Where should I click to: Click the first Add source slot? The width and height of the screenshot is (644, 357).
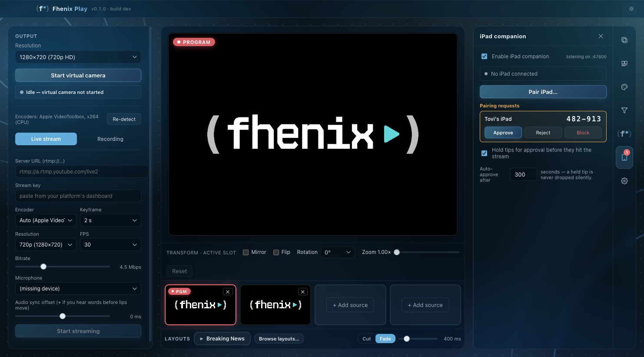tap(350, 305)
